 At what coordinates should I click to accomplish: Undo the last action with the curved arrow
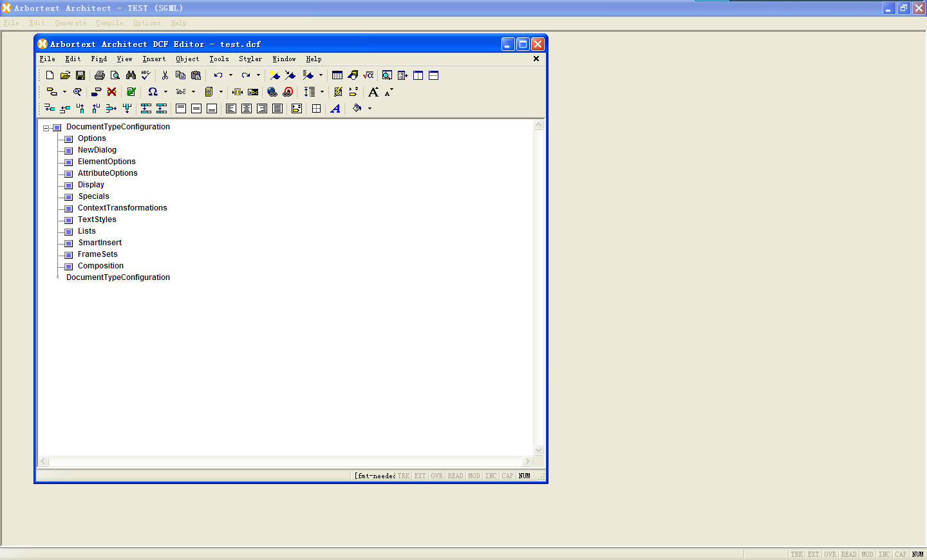point(218,75)
